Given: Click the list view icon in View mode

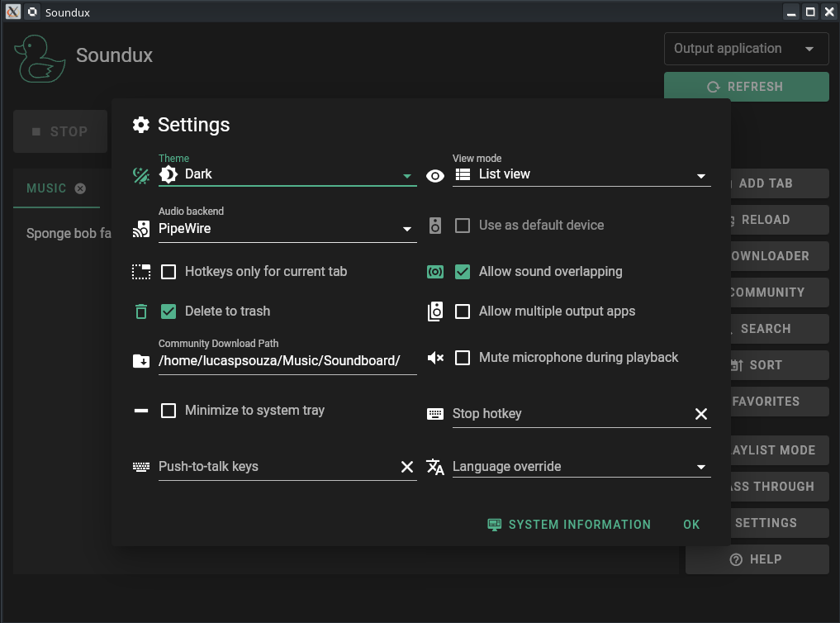Looking at the screenshot, I should [x=463, y=174].
